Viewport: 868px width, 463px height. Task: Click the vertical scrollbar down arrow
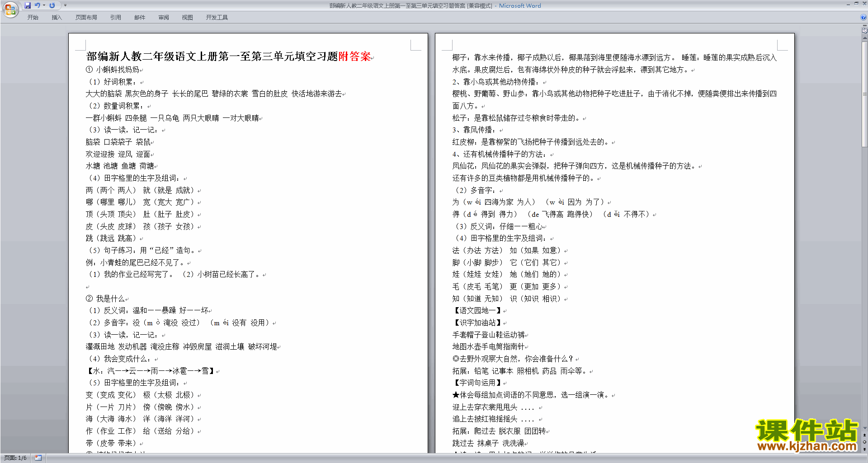tap(864, 428)
